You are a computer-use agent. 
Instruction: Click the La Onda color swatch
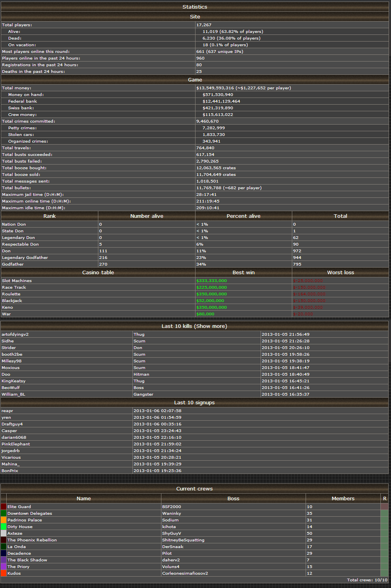(x=4, y=546)
